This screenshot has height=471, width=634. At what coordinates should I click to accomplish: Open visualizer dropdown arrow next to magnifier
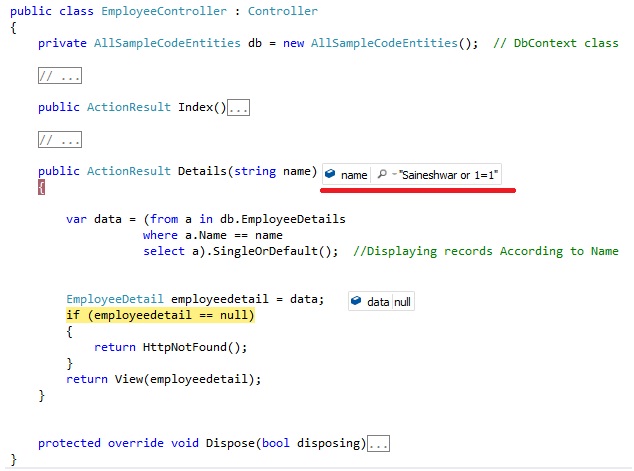coord(394,175)
